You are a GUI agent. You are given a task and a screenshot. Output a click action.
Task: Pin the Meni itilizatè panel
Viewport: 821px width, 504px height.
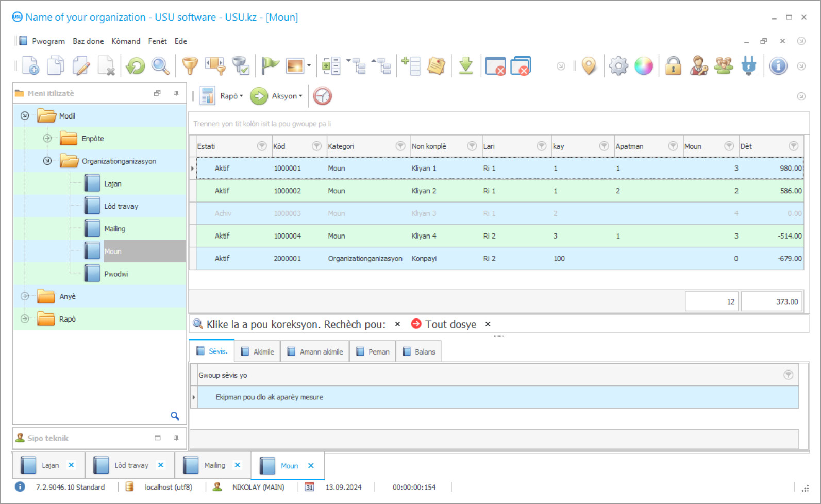click(x=176, y=93)
